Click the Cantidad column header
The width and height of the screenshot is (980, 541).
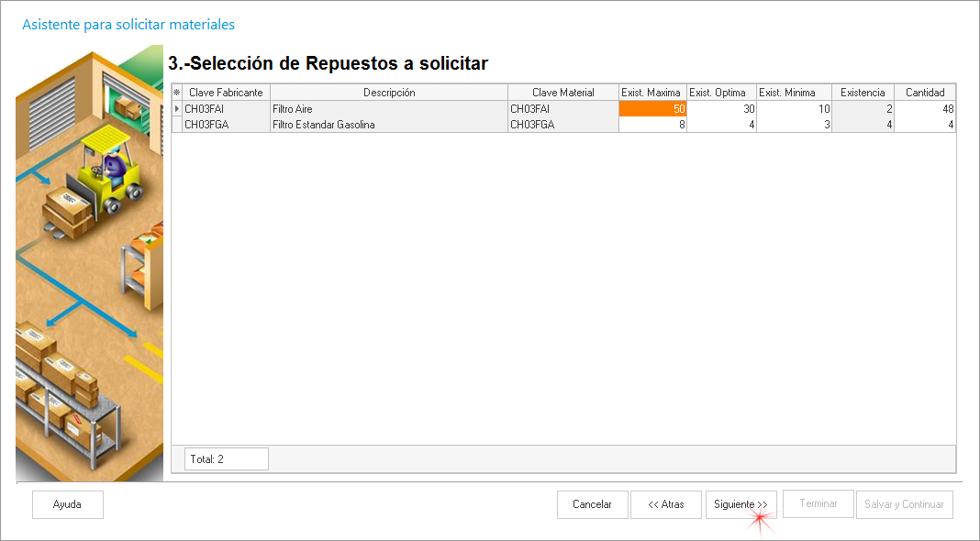(x=924, y=93)
